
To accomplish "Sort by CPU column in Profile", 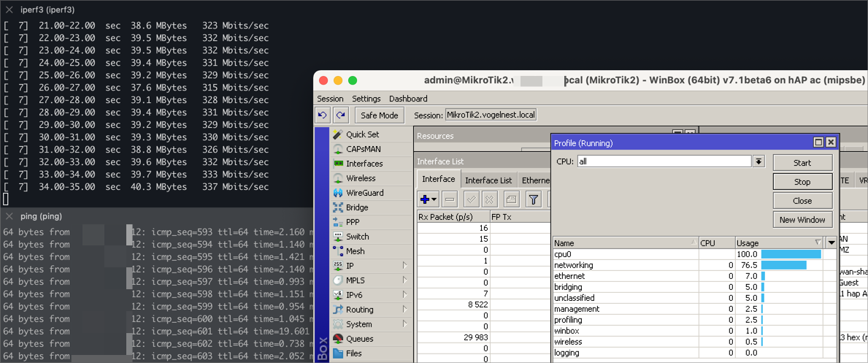I will [717, 242].
